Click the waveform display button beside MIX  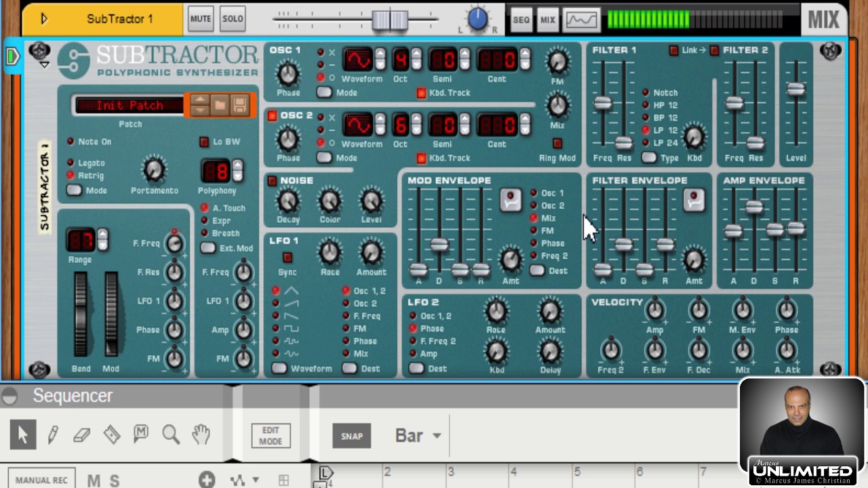pos(582,20)
